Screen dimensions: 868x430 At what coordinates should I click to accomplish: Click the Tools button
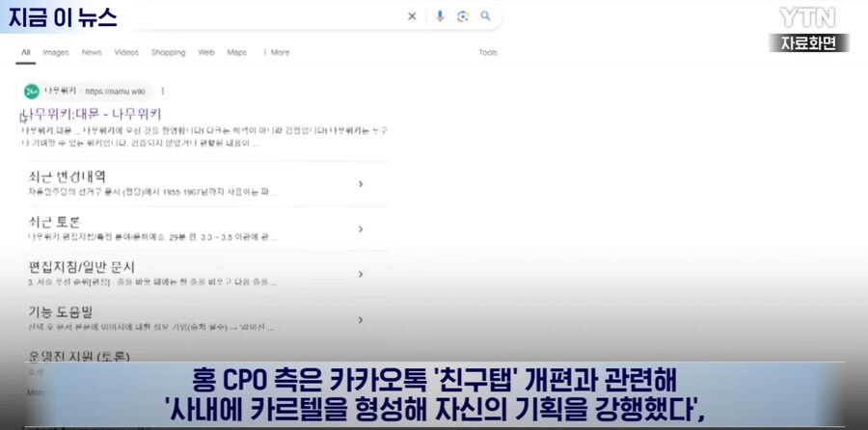click(x=488, y=52)
